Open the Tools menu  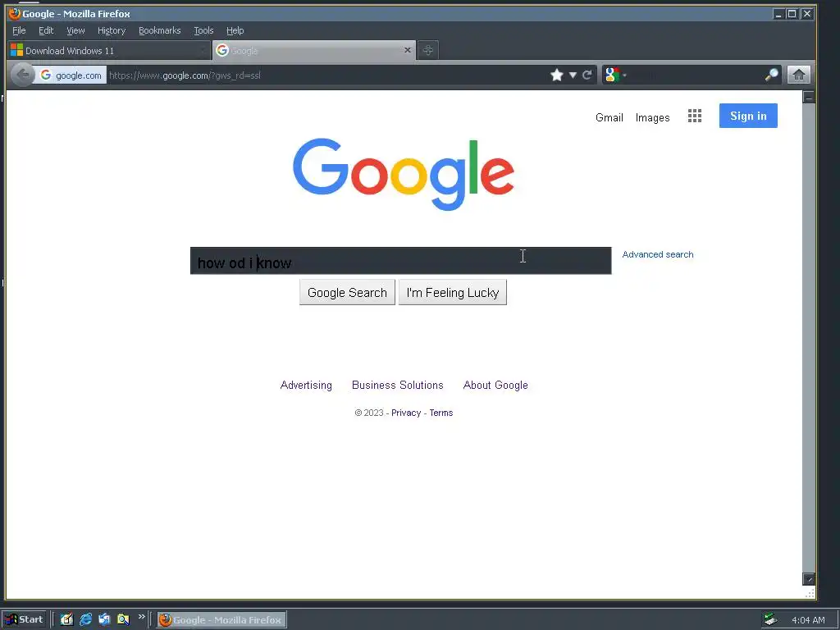coord(203,30)
